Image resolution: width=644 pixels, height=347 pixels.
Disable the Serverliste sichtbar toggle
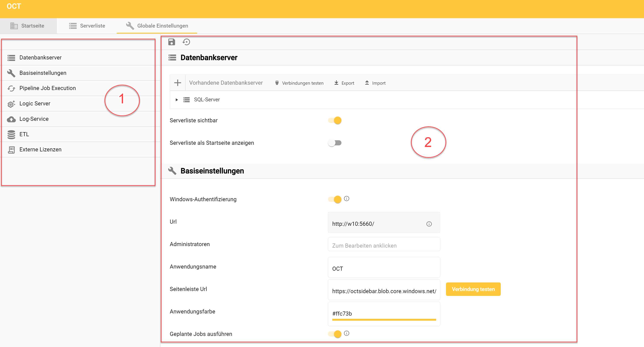[335, 121]
